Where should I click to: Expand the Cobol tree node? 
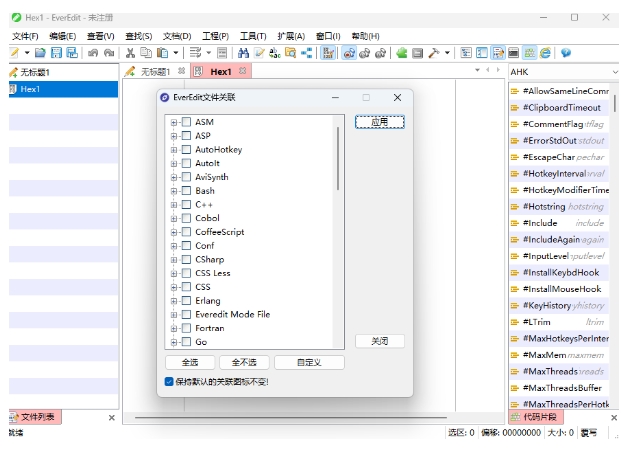coord(173,218)
